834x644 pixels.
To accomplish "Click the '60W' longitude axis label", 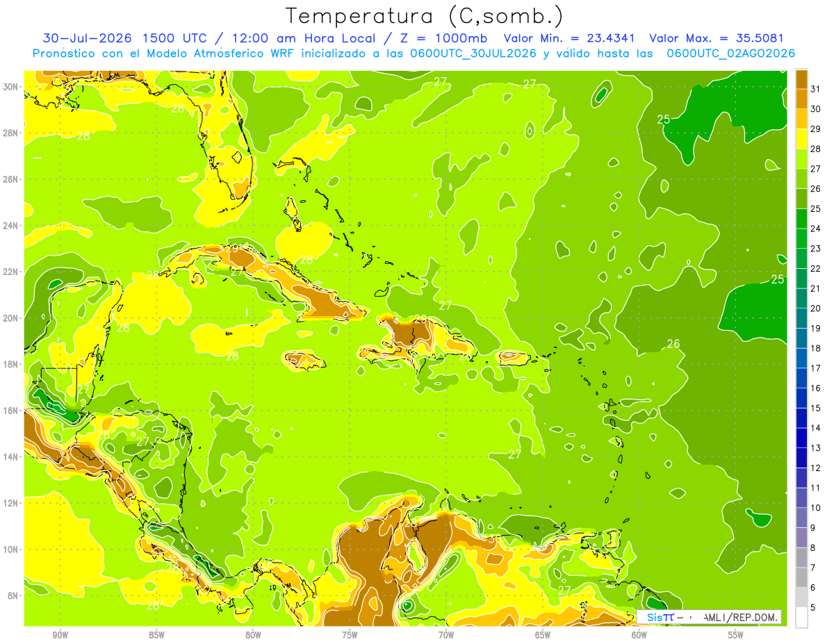I will point(639,635).
